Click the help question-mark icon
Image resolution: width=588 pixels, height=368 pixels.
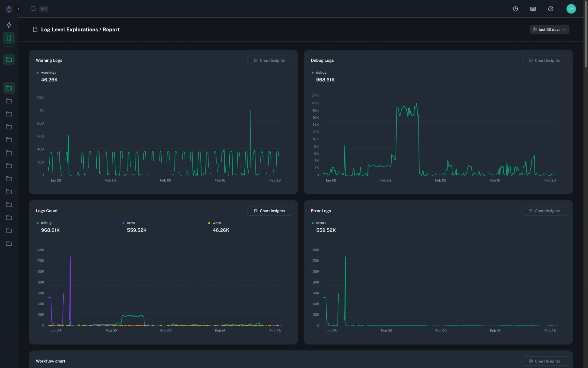[x=550, y=9]
